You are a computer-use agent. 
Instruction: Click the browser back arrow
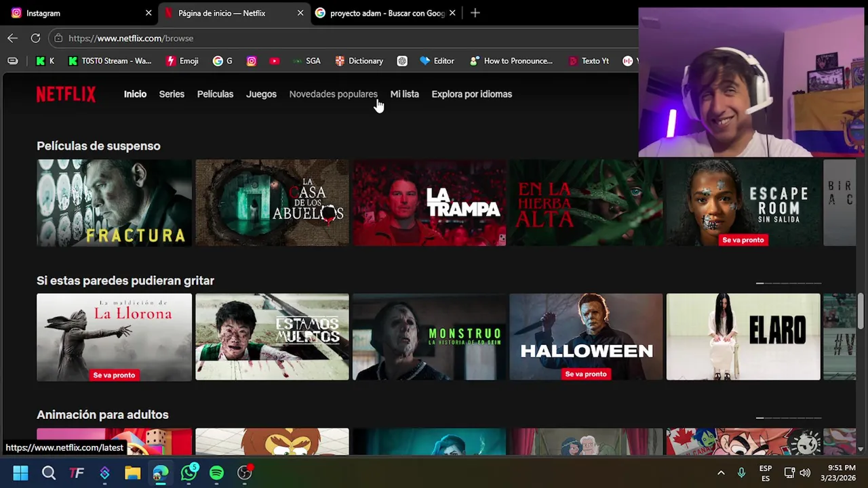[13, 38]
